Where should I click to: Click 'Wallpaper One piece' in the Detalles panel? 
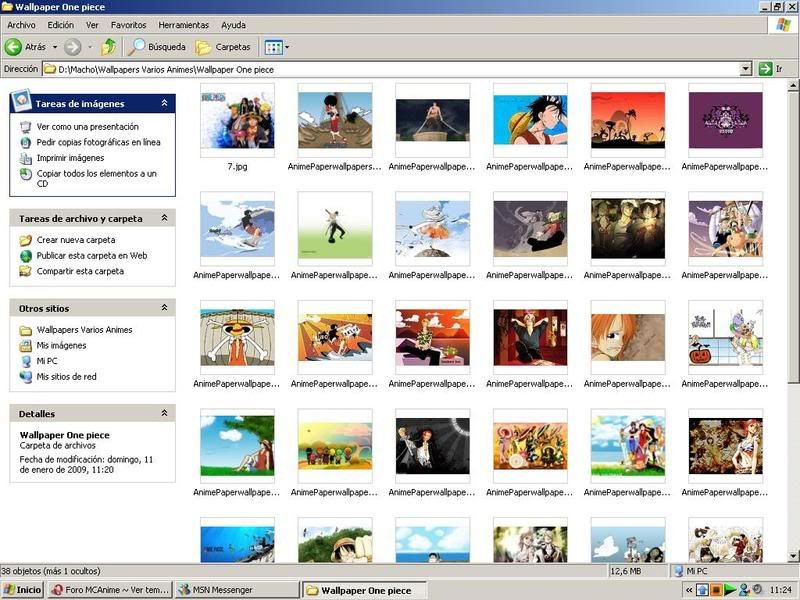(x=65, y=435)
